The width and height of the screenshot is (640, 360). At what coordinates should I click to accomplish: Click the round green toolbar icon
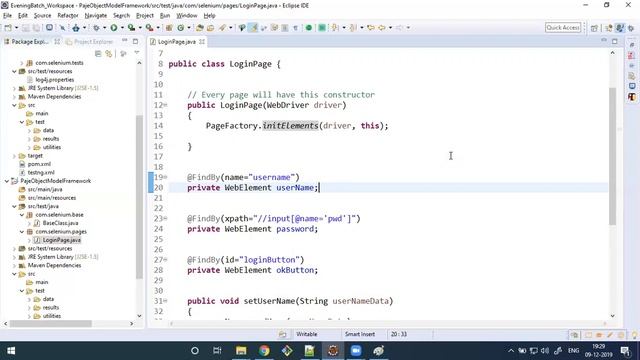pyautogui.click(x=309, y=28)
